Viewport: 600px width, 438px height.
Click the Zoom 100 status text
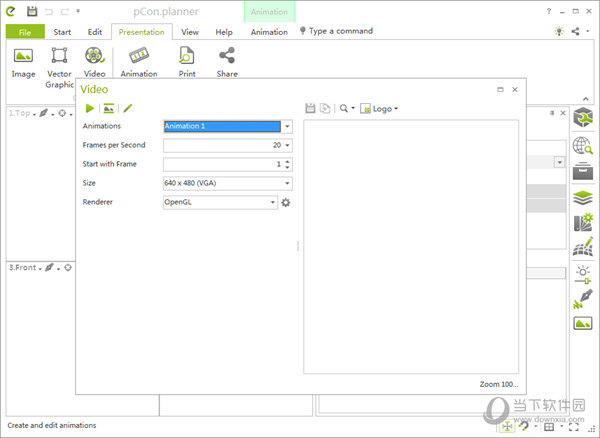[499, 384]
